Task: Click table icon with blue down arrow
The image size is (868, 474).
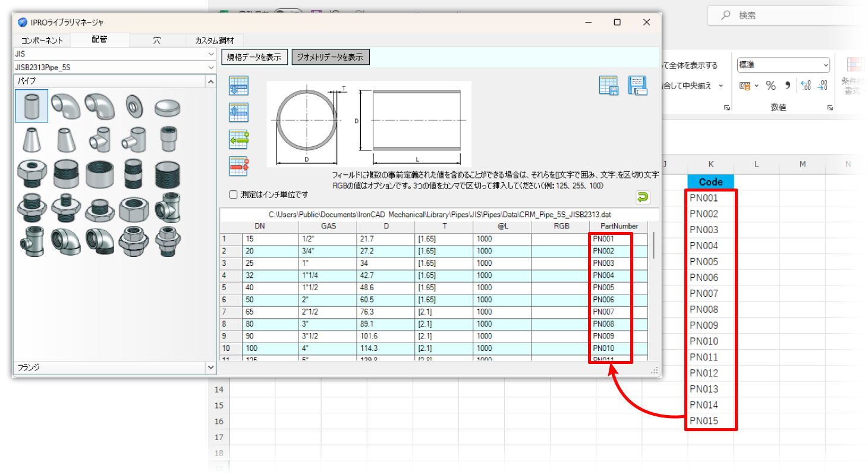Action: coord(238,86)
